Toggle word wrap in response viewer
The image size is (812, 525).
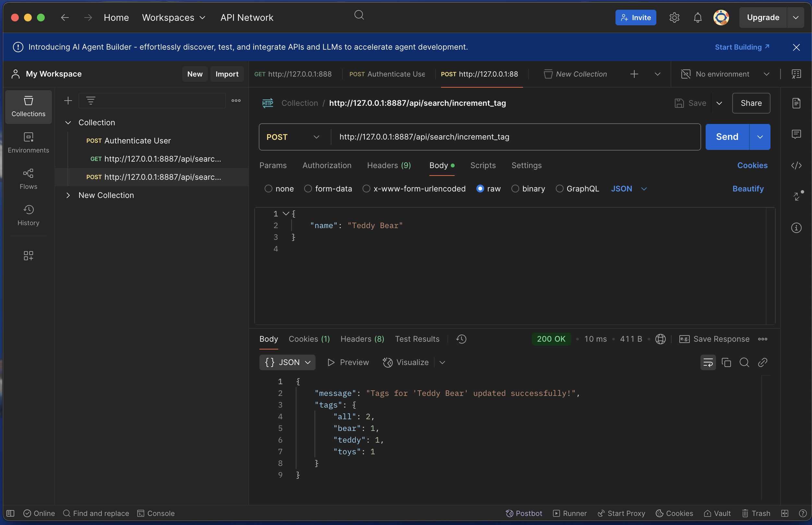click(708, 362)
